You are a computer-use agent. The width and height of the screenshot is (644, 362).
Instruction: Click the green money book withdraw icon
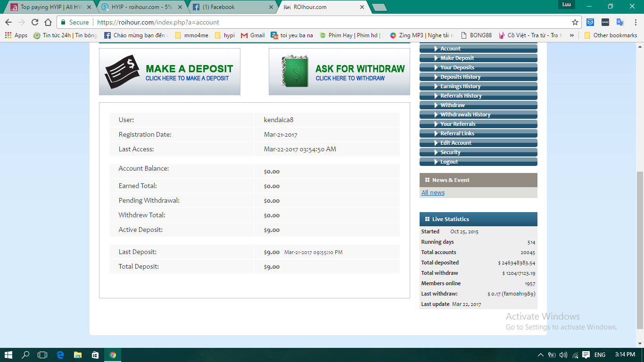pos(294,71)
